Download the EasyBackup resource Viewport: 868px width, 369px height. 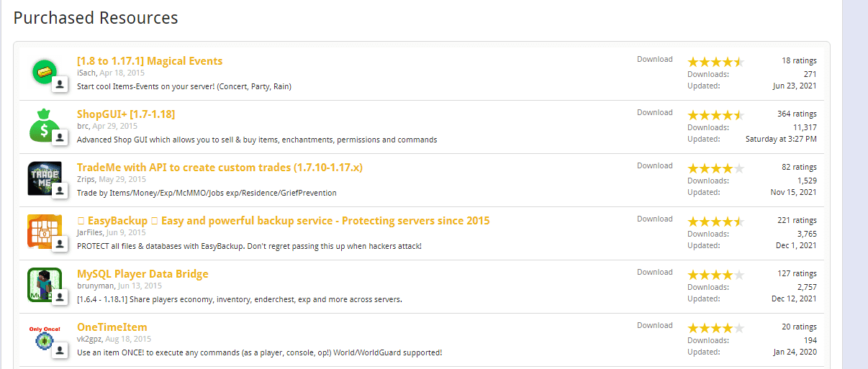point(654,219)
